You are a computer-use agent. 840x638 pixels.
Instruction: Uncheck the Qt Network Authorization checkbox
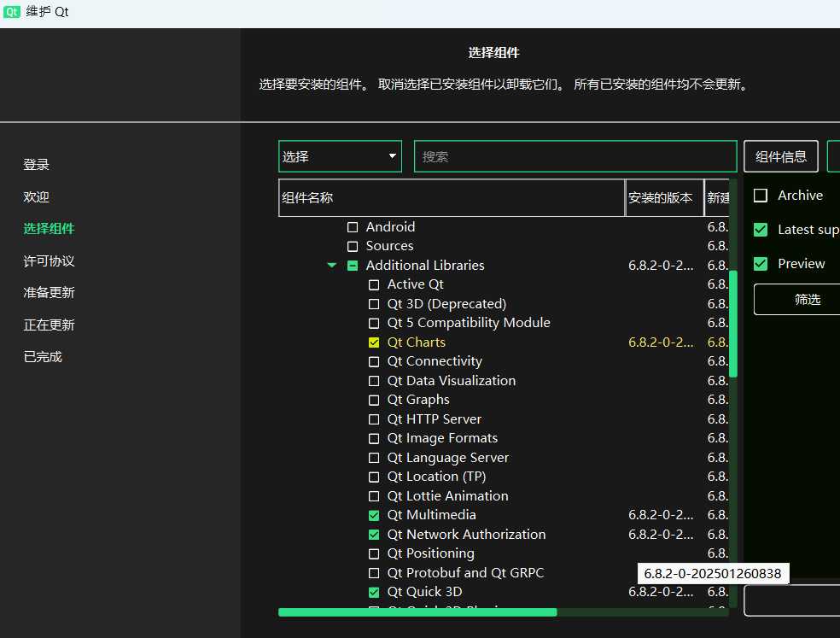pos(374,535)
